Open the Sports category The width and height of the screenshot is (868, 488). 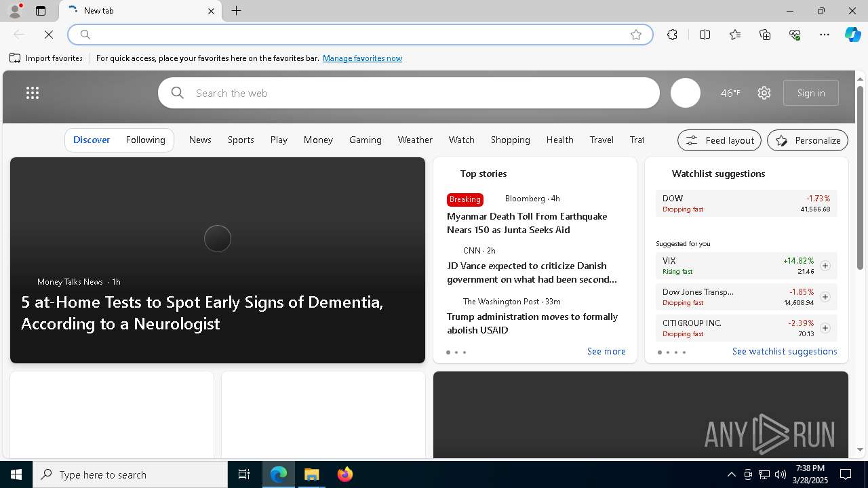coord(241,140)
